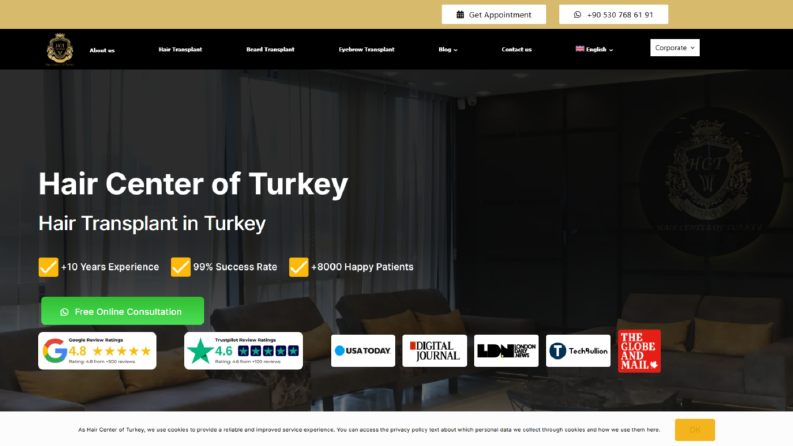Accept cookies with the OK button
Screen dimensions: 793x446
695,430
